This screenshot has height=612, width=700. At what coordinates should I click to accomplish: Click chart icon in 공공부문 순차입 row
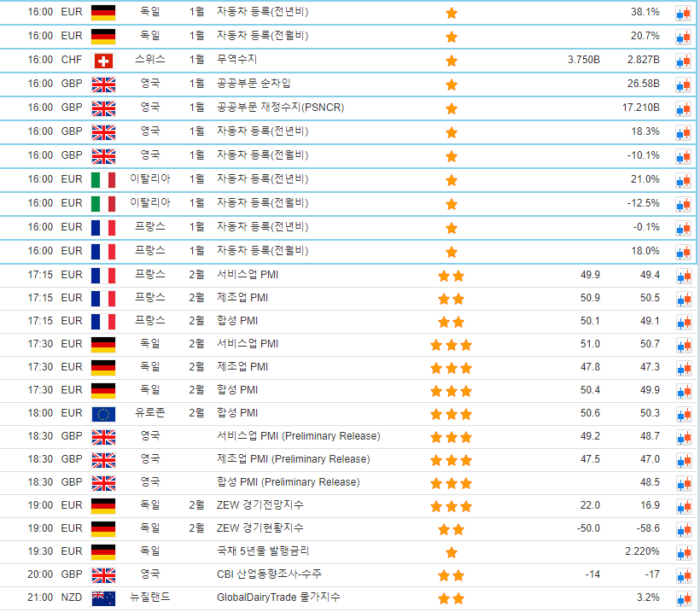(x=683, y=85)
